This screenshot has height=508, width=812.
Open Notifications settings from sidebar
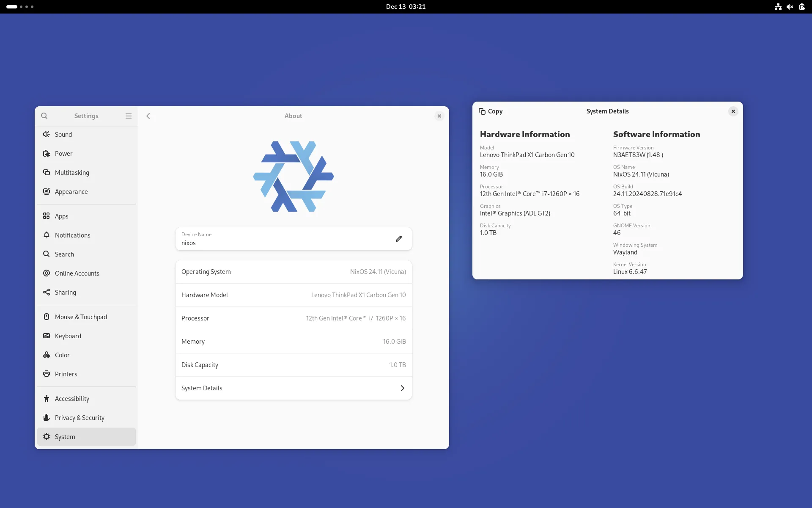coord(86,235)
